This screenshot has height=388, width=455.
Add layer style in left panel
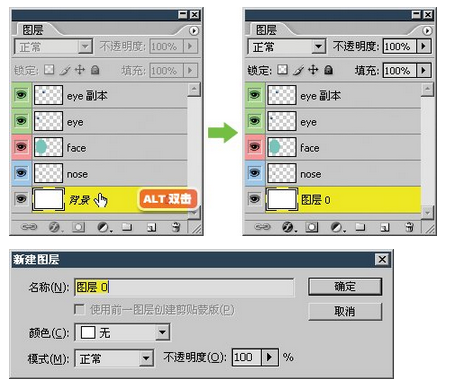55,227
